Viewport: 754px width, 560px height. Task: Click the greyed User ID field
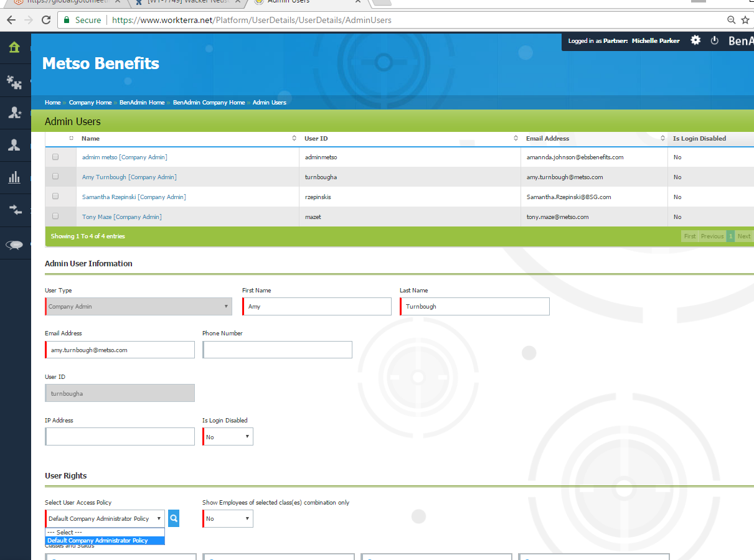(x=120, y=393)
